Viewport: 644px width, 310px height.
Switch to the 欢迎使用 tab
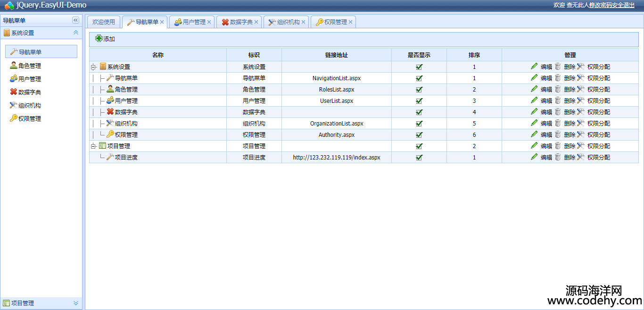(103, 22)
